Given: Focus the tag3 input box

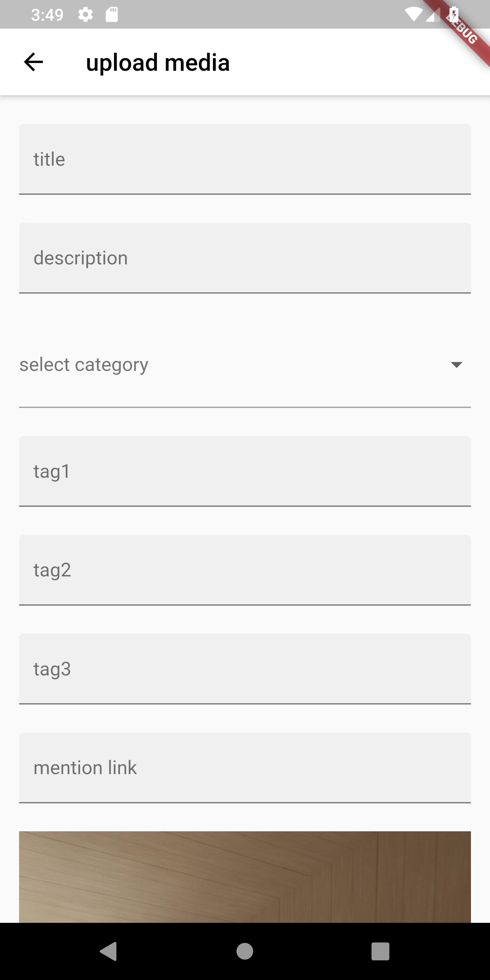Looking at the screenshot, I should tap(245, 669).
